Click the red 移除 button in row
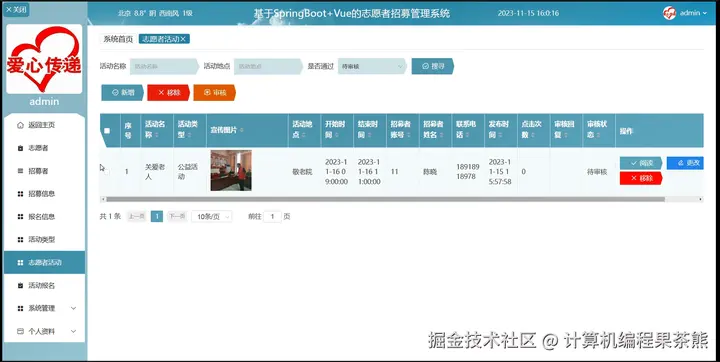 641,178
